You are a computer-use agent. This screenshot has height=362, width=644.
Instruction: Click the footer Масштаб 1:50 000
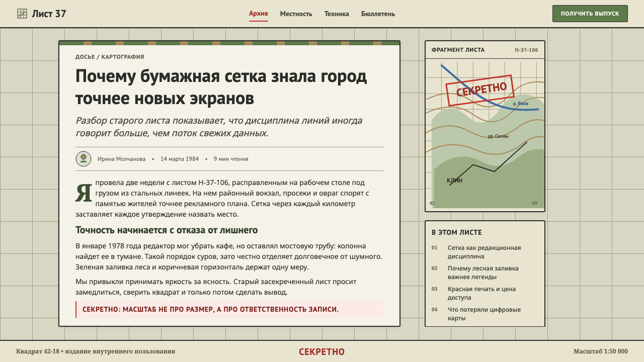click(x=601, y=351)
